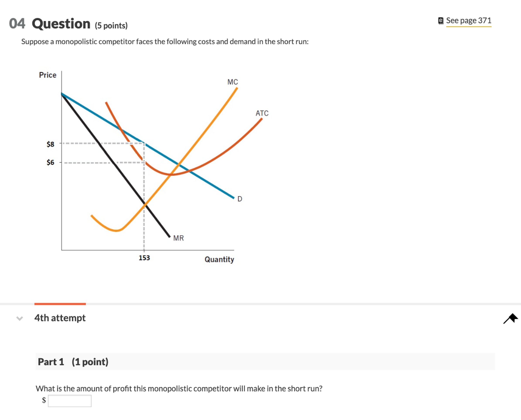Click the "Price" axis label
This screenshot has width=521, height=420.
[48, 75]
